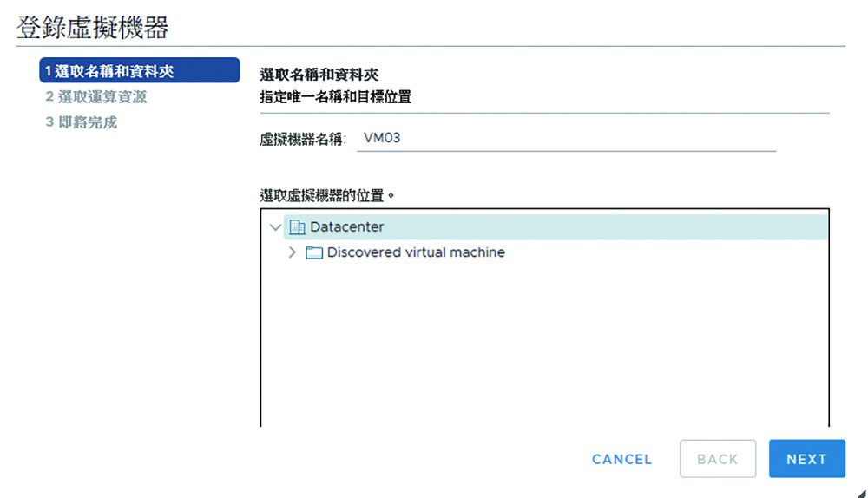Click the 選取名稱和資料夾 content heading
Viewport: 868px width, 498px height.
pos(319,74)
